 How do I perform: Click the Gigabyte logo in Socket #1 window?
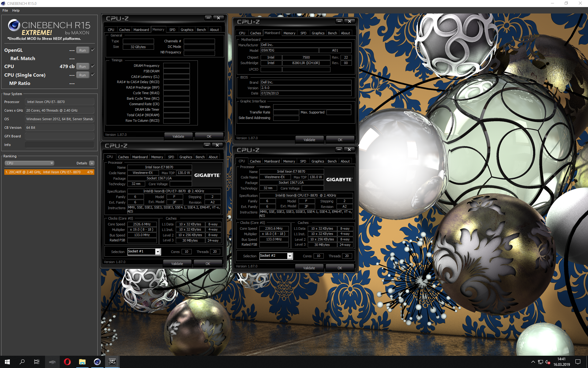[x=207, y=175]
